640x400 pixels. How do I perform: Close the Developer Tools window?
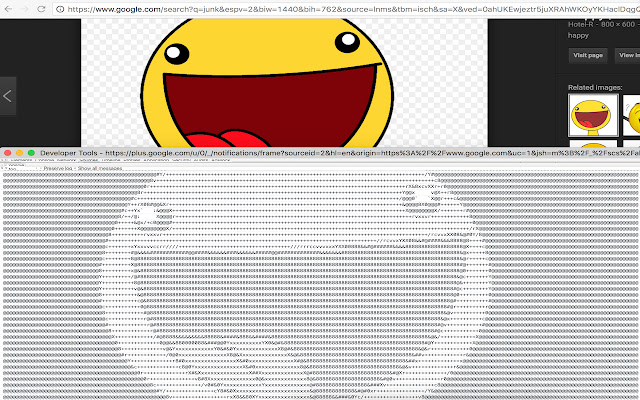pos(7,153)
